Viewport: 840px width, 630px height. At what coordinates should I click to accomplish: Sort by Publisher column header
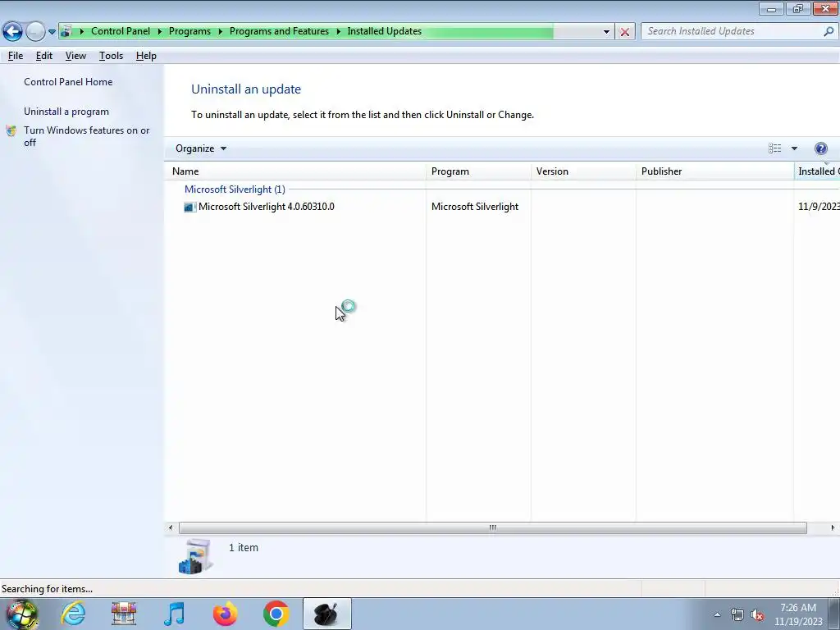click(x=714, y=171)
